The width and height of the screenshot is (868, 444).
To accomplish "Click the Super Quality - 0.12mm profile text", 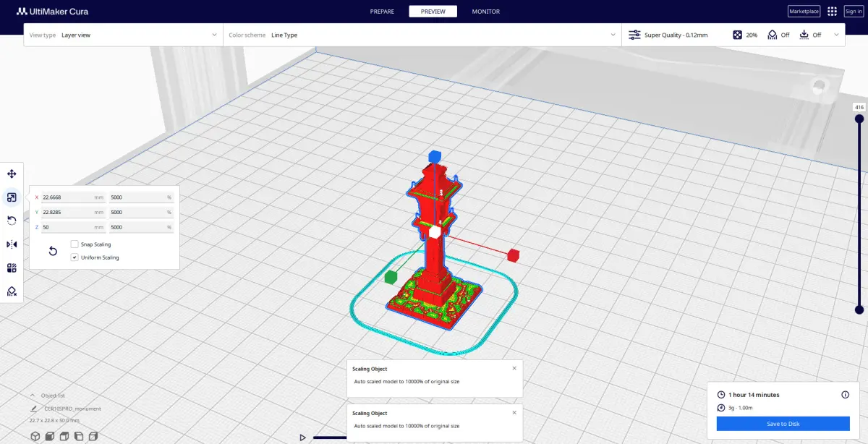I will (x=676, y=35).
